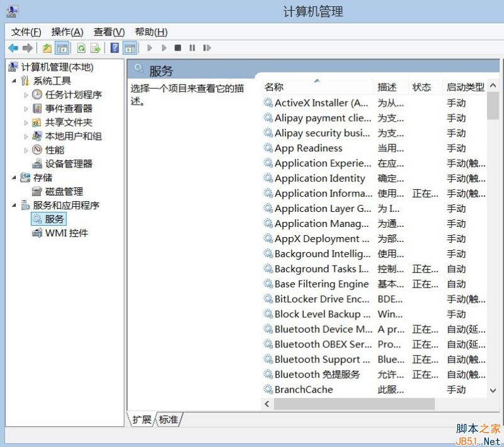Screen dimensions: 504x447
Task: Click the Restart Service icon
Action: 207,48
